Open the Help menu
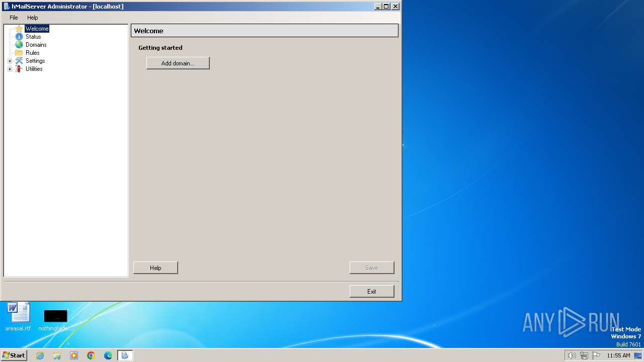644x362 pixels. (x=33, y=18)
